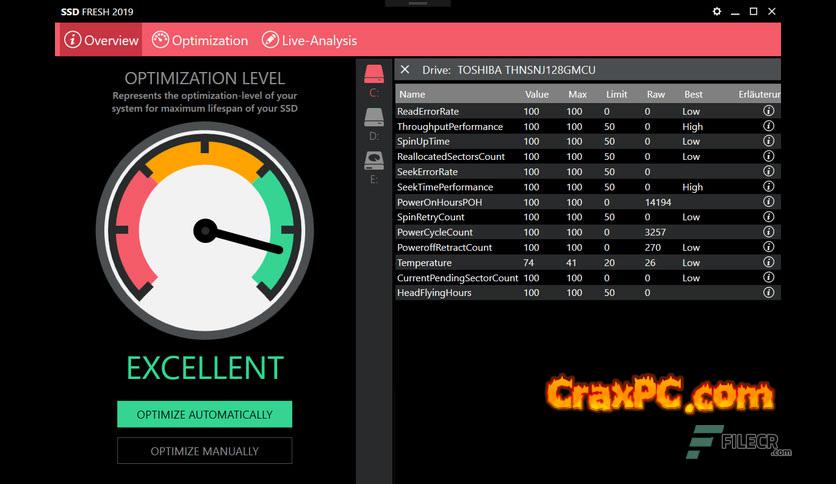
Task: Click the Limit column header
Action: 616,94
